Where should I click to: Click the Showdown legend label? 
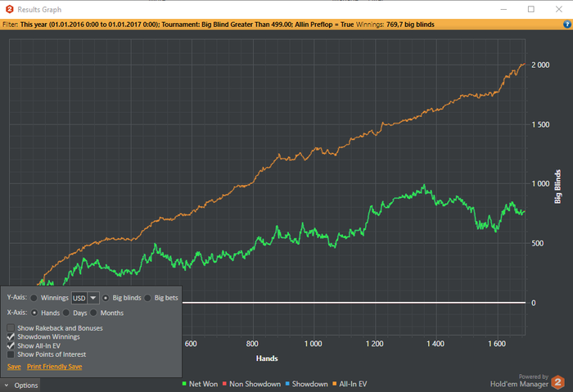click(x=310, y=384)
